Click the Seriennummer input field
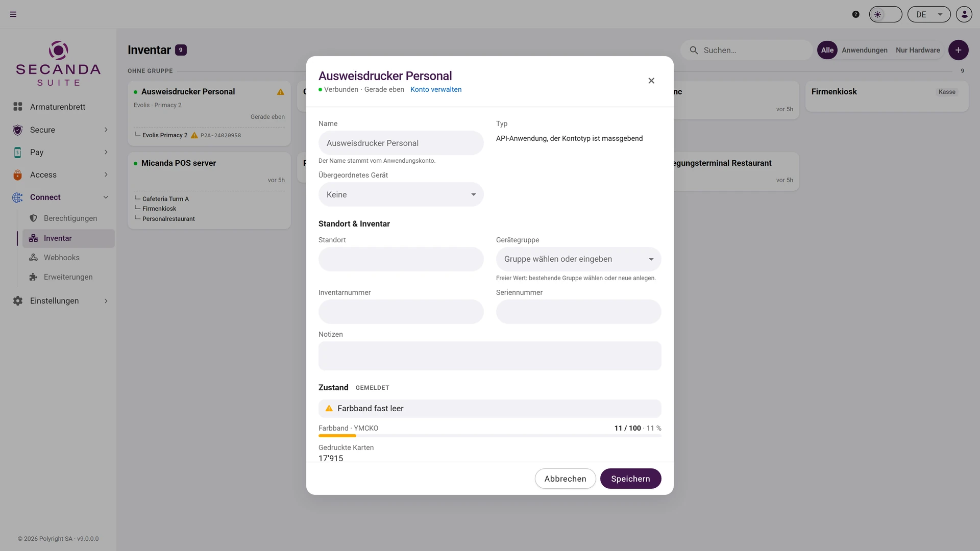The image size is (980, 551). tap(578, 312)
